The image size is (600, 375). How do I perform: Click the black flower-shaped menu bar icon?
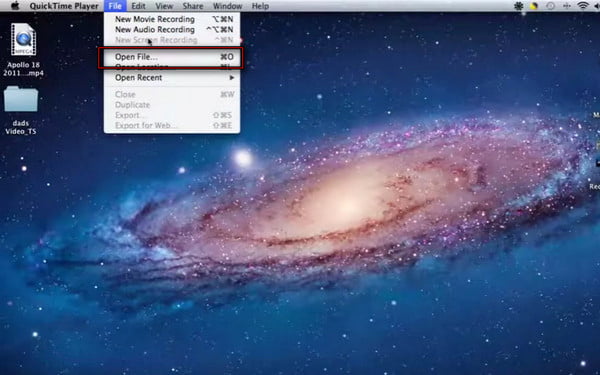coord(518,6)
